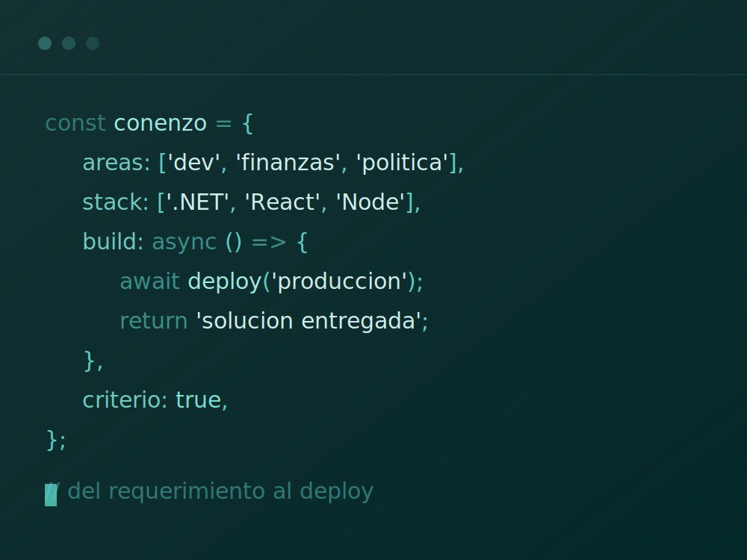Select the variable name 'conenzo'
This screenshot has height=560, width=747.
(161, 123)
